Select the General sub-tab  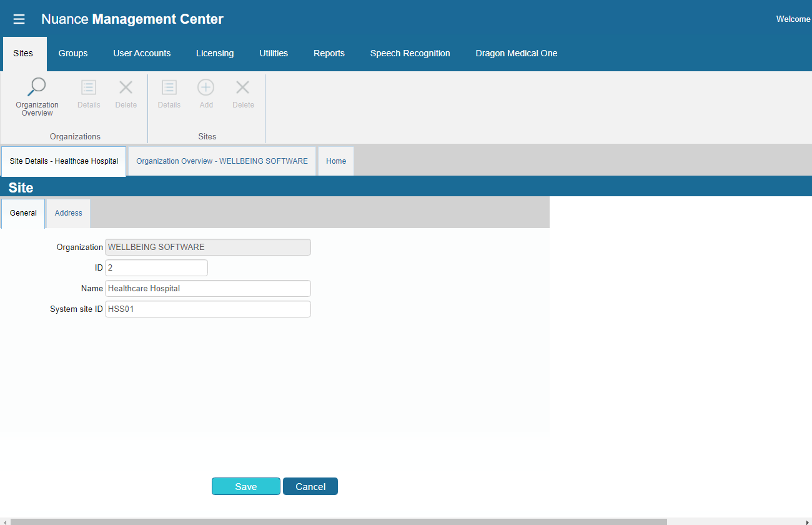point(23,213)
